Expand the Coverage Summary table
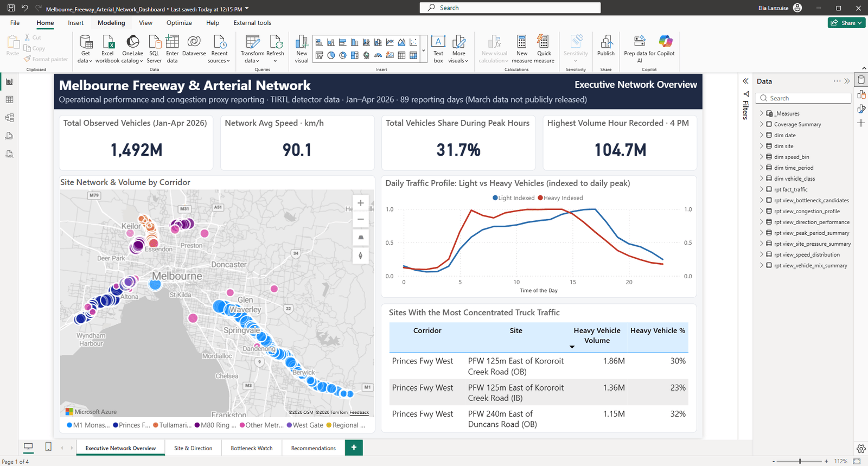Image resolution: width=868 pixels, height=466 pixels. pyautogui.click(x=762, y=124)
